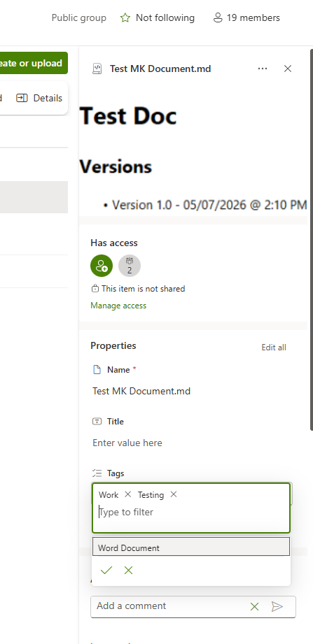Screen dimensions: 313x644
Task: Confirm tag selection with the green checkmark
Action: [x=106, y=570]
